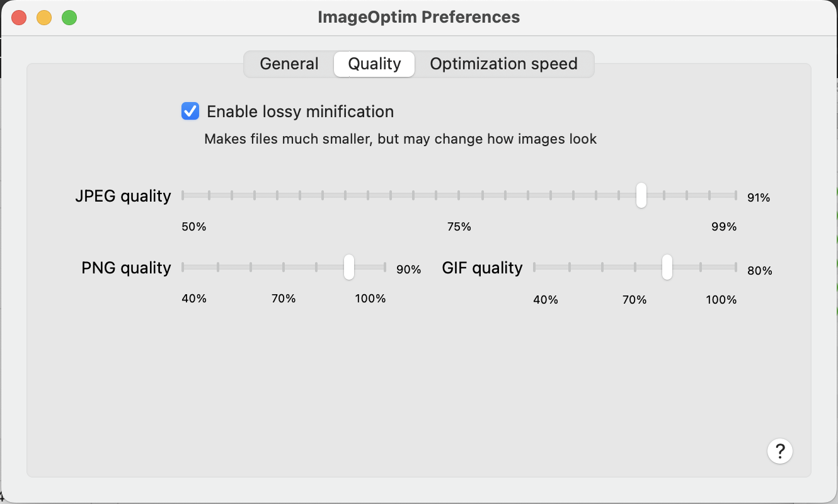838x504 pixels.
Task: Switch to the General tab
Action: tap(289, 64)
